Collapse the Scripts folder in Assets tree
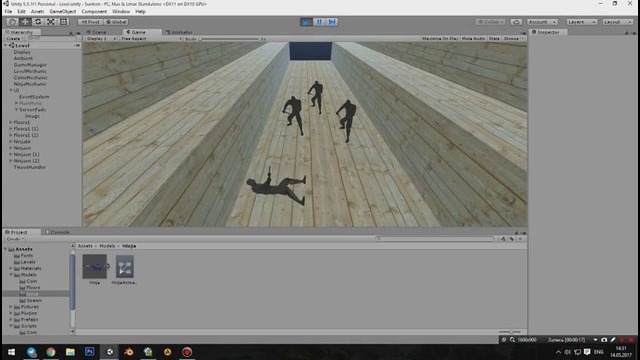 click(x=11, y=326)
